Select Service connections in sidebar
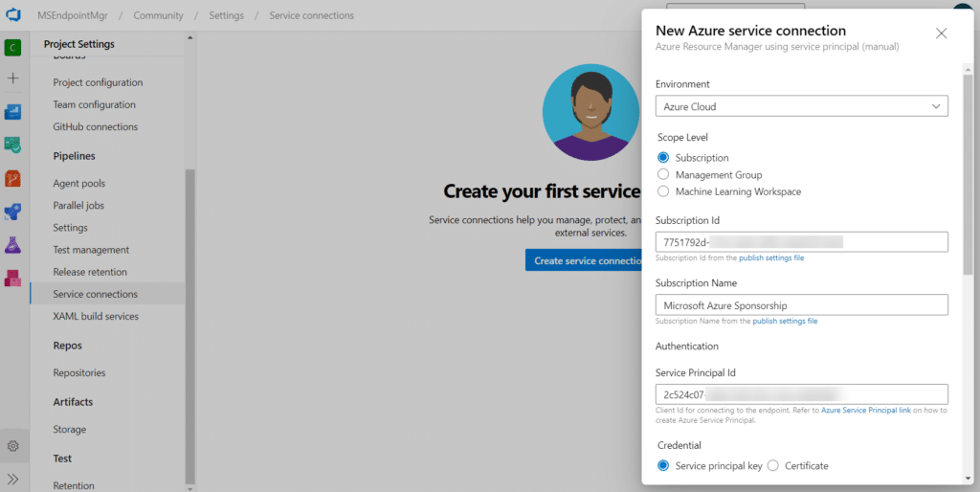The image size is (980, 492). 107,294
